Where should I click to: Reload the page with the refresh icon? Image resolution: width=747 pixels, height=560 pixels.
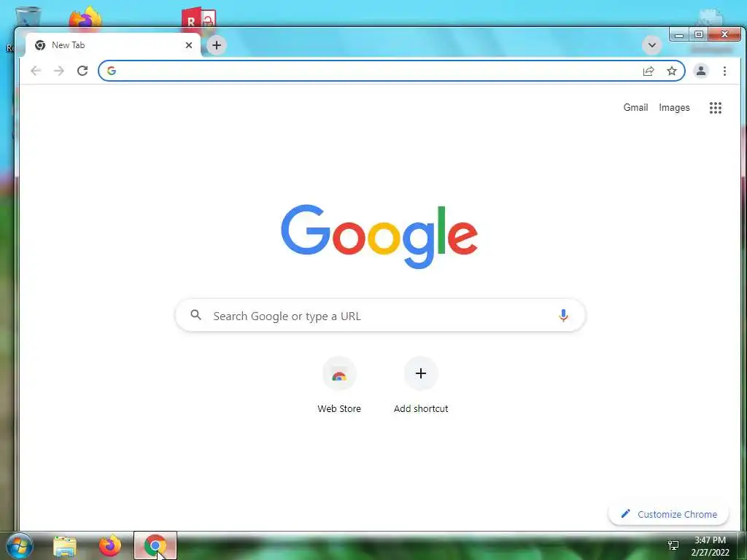click(82, 71)
